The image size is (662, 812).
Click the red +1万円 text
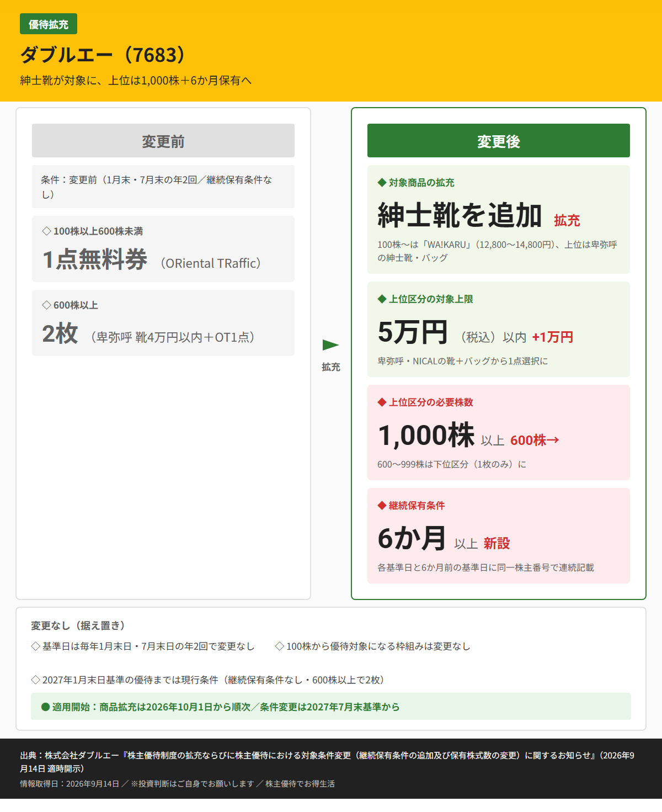(x=553, y=337)
